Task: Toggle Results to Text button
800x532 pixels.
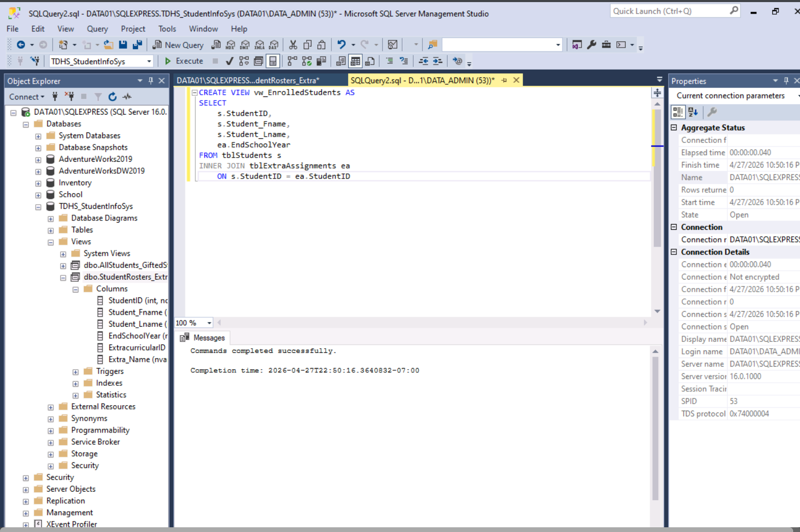Action: [x=341, y=61]
